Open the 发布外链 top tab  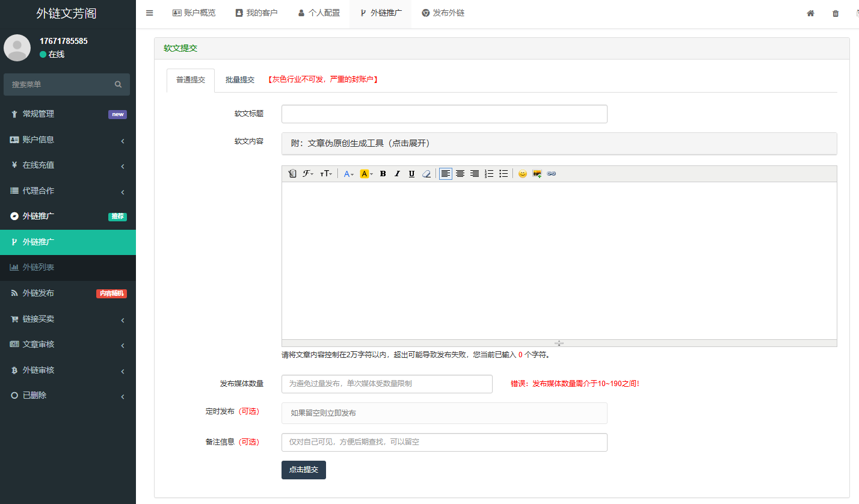443,13
